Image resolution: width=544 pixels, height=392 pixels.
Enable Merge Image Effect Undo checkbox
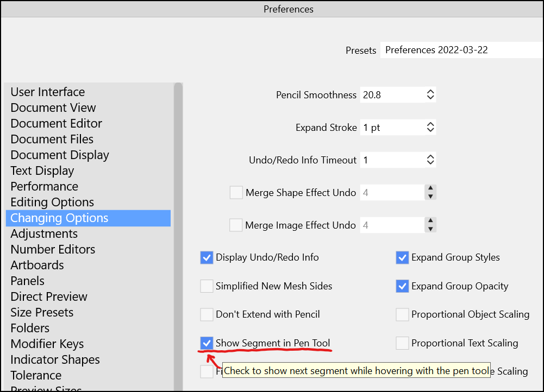click(236, 225)
